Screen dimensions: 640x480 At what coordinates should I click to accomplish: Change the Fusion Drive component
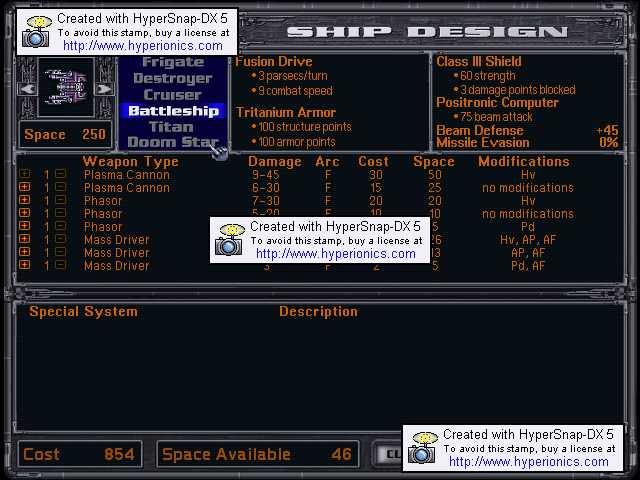pos(274,62)
